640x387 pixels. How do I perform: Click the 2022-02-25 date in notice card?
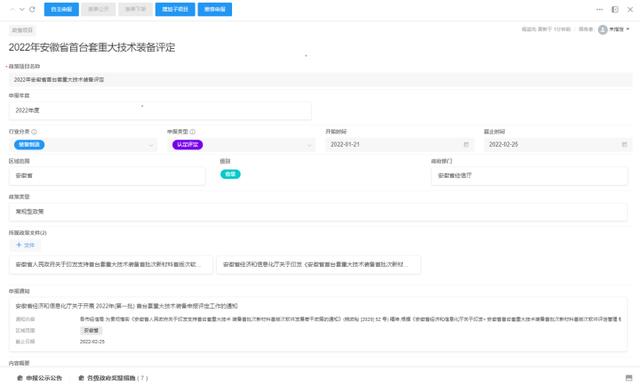click(92, 342)
